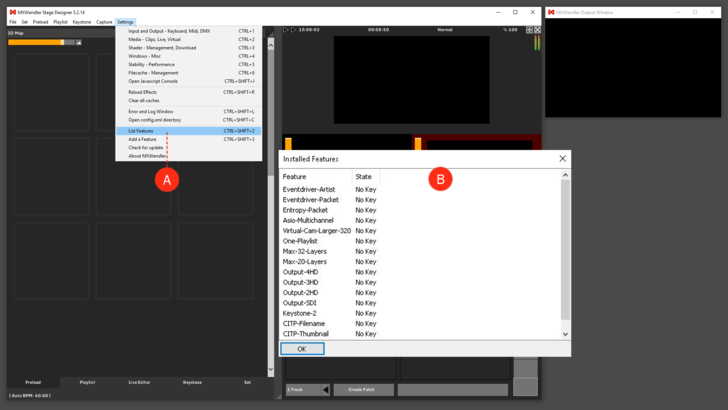Image resolution: width=728 pixels, height=410 pixels.
Task: Click the second play triangle beside the clock
Action: click(293, 30)
